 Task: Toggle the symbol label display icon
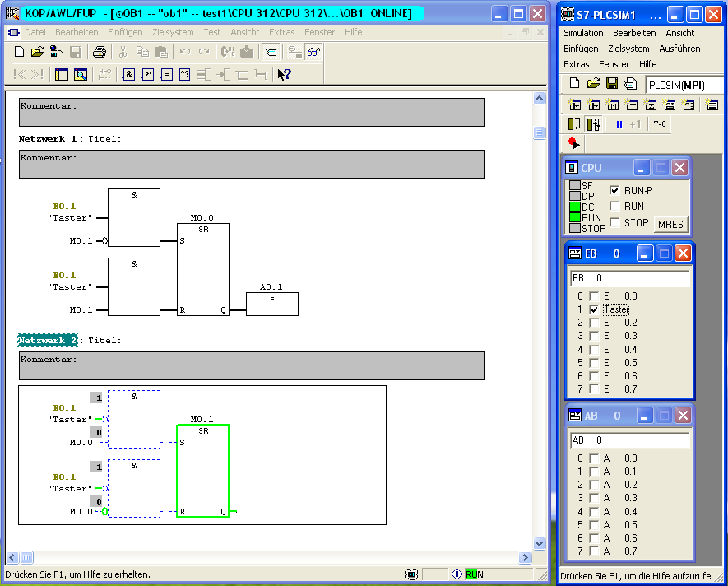271,52
